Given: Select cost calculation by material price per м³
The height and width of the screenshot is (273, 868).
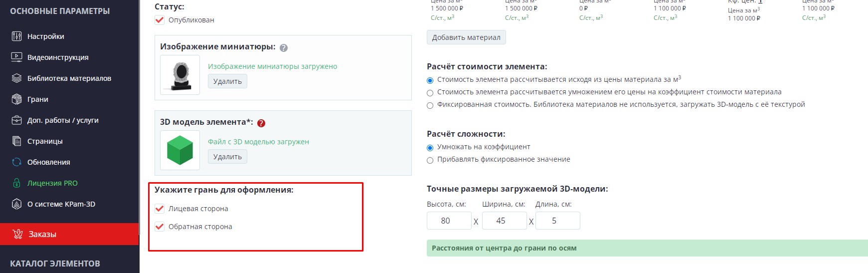Looking at the screenshot, I should click(430, 80).
